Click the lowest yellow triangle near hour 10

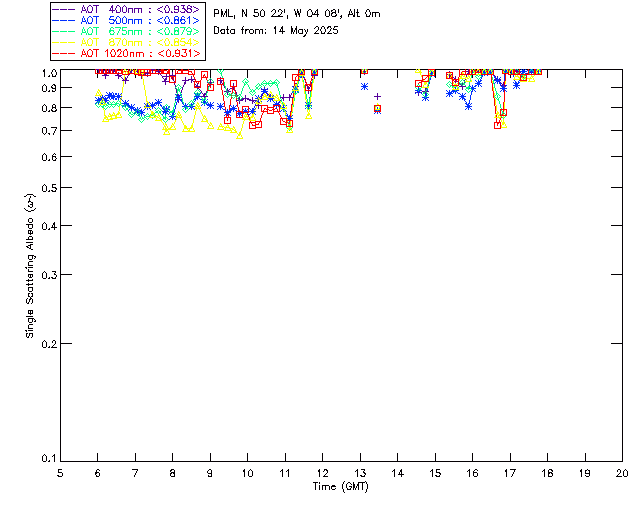(240, 136)
